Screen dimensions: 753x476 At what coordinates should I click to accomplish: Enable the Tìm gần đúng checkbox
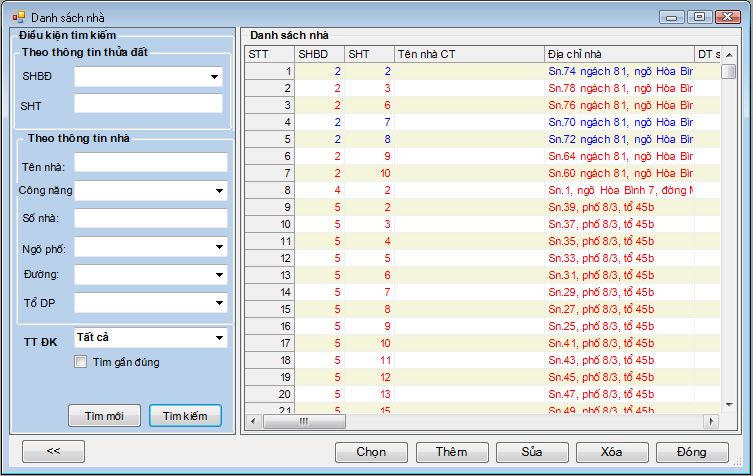pyautogui.click(x=81, y=363)
